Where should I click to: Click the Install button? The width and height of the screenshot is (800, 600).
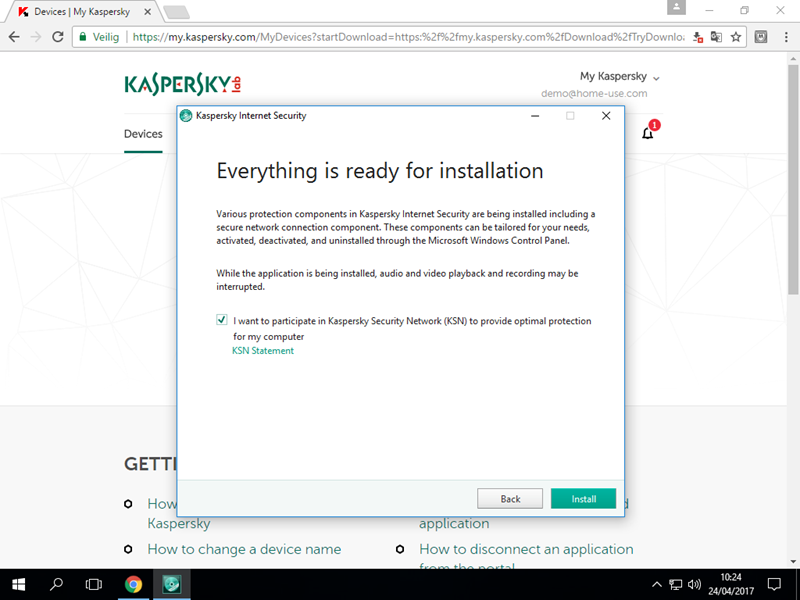point(583,498)
